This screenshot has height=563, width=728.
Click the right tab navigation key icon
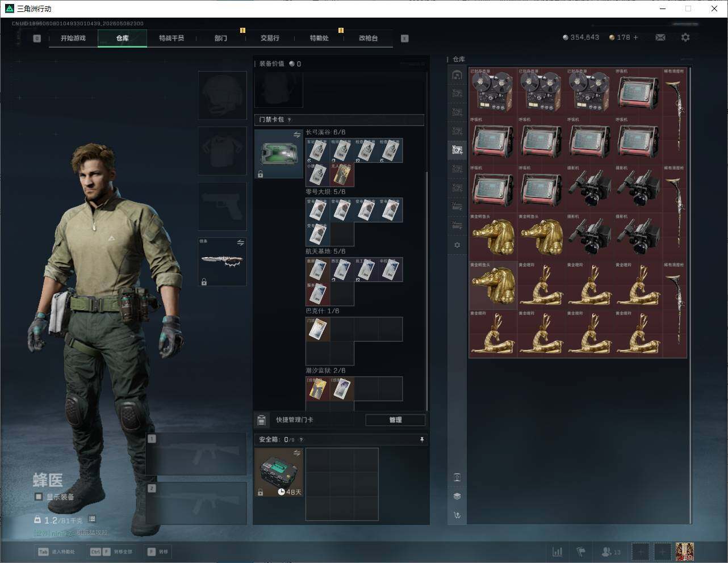pos(405,39)
